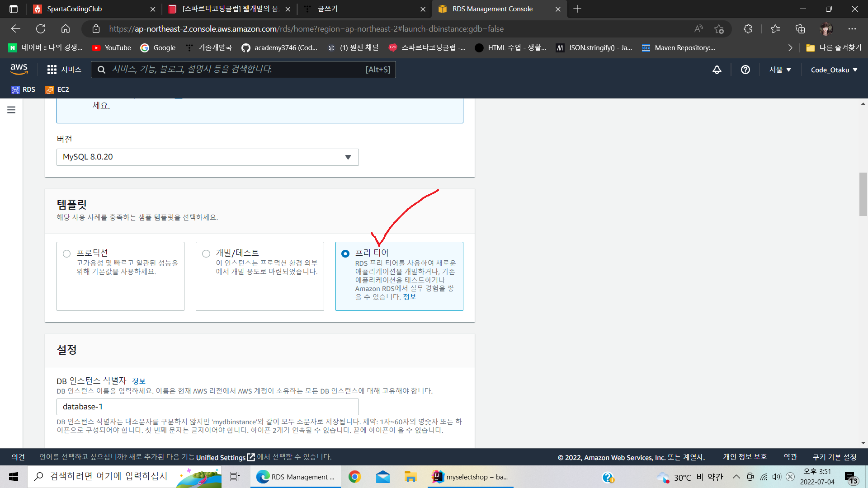Close the 글쓰기 tab

[x=423, y=9]
